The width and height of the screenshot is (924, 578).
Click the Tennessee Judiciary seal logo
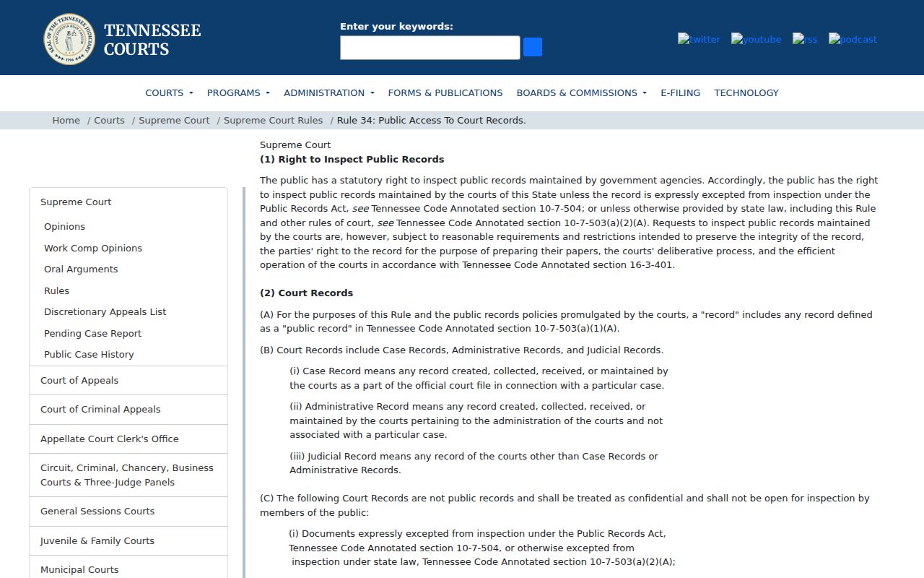(x=69, y=39)
